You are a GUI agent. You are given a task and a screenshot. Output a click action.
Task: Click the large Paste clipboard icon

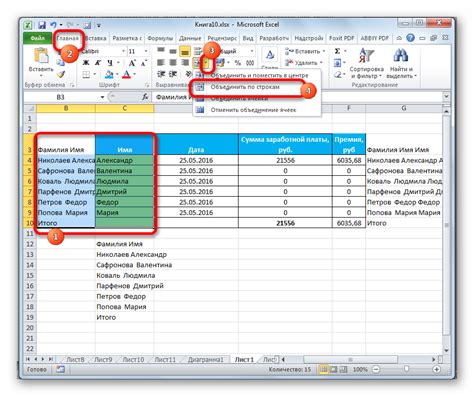[41, 55]
